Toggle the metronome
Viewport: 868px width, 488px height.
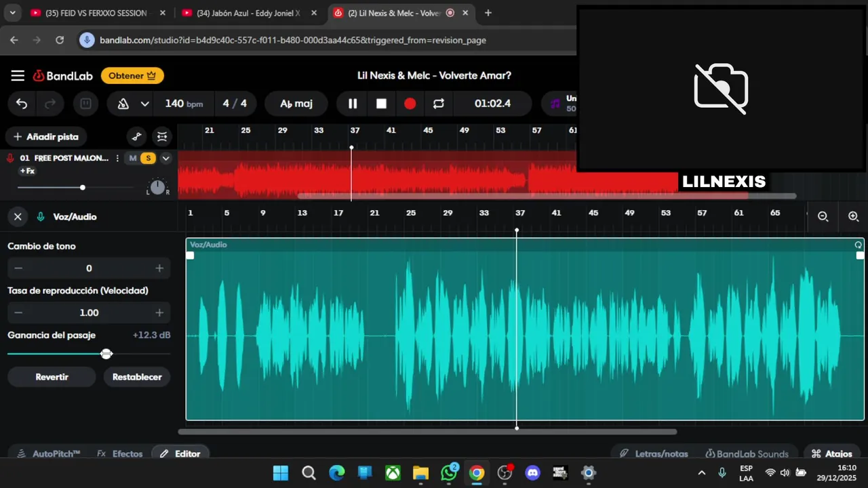(x=123, y=104)
